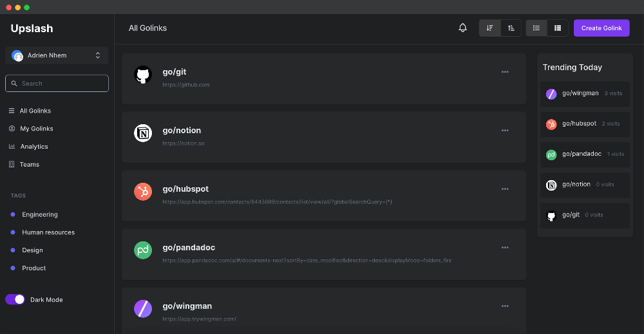
Task: Open more options for go/git
Action: pyautogui.click(x=505, y=72)
